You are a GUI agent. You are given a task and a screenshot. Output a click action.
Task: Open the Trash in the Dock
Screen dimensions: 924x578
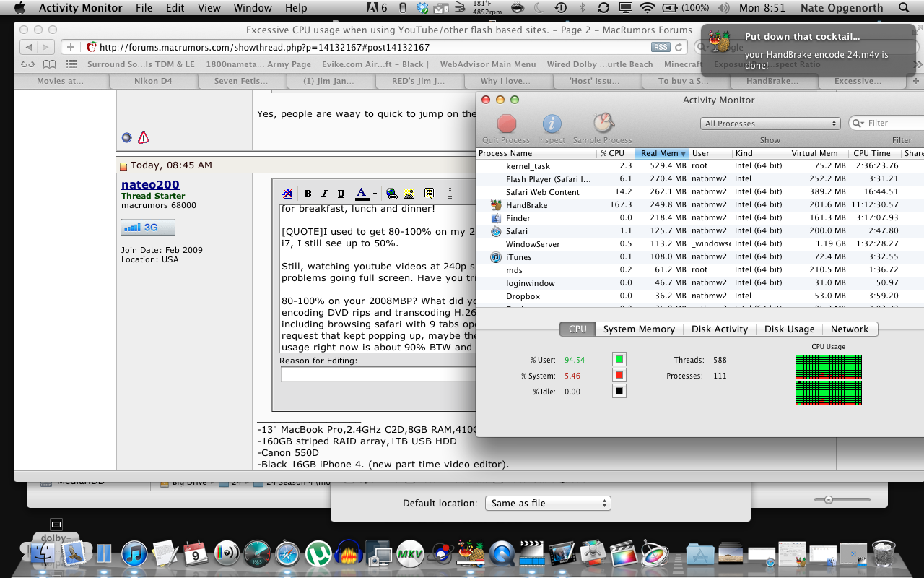click(x=884, y=554)
